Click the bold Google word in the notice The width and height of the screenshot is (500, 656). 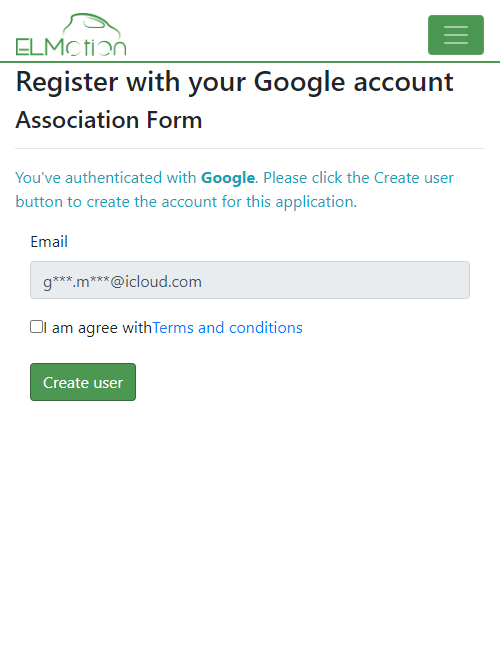(x=228, y=178)
